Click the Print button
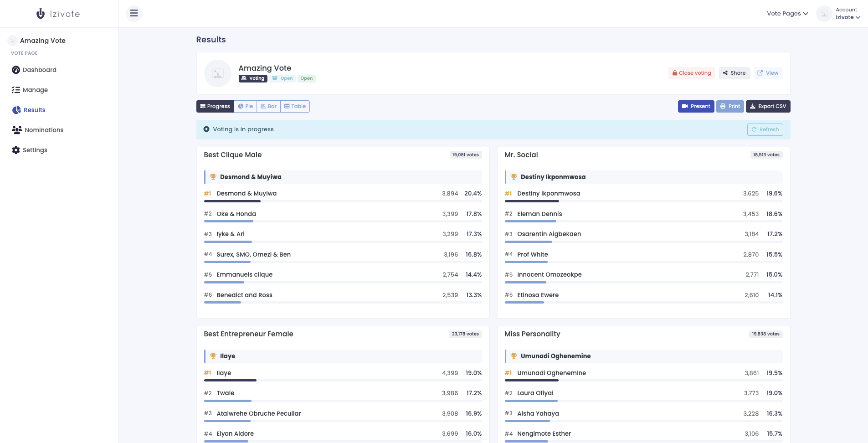This screenshot has width=868, height=443. pyautogui.click(x=730, y=106)
